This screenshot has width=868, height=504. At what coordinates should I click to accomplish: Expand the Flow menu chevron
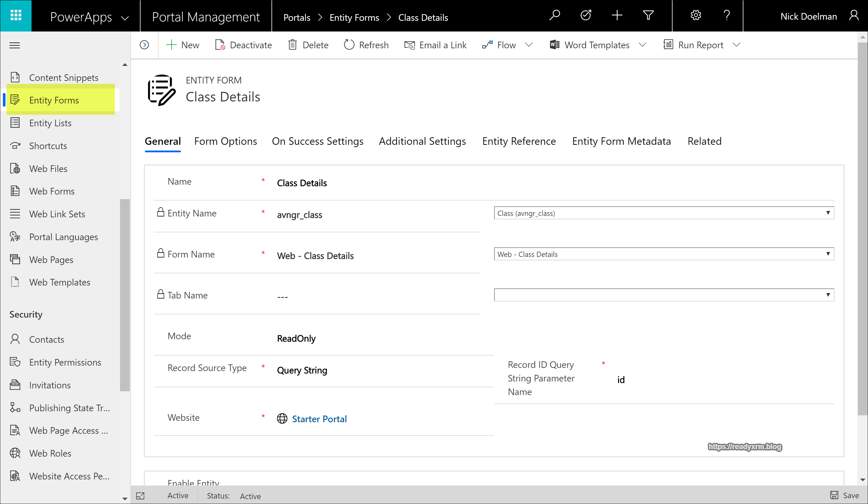(x=529, y=45)
